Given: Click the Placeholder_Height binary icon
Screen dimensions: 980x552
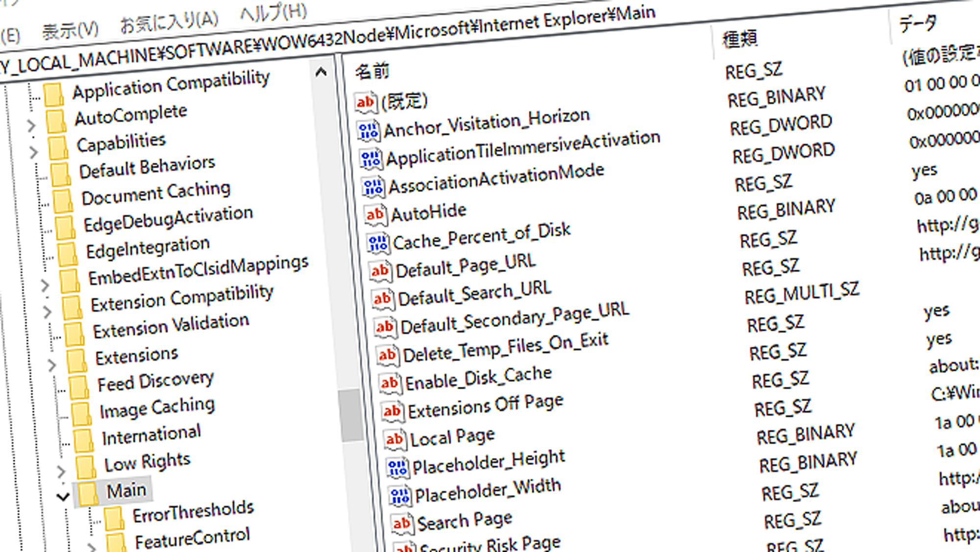Looking at the screenshot, I should [x=397, y=468].
